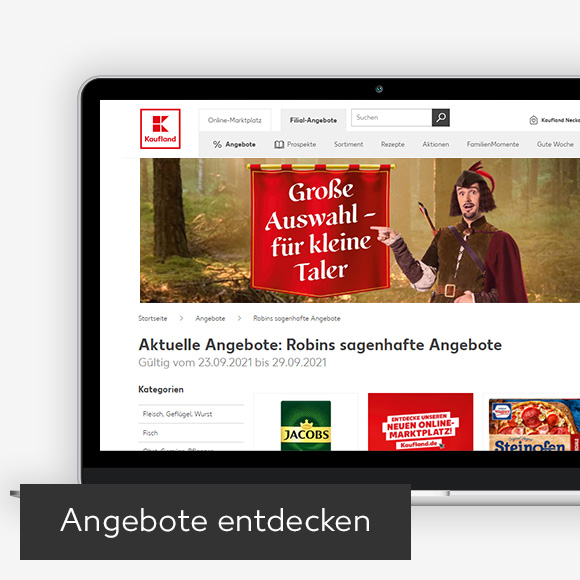Image resolution: width=580 pixels, height=580 pixels.
Task: Select the Fisch category
Action: coord(191,433)
